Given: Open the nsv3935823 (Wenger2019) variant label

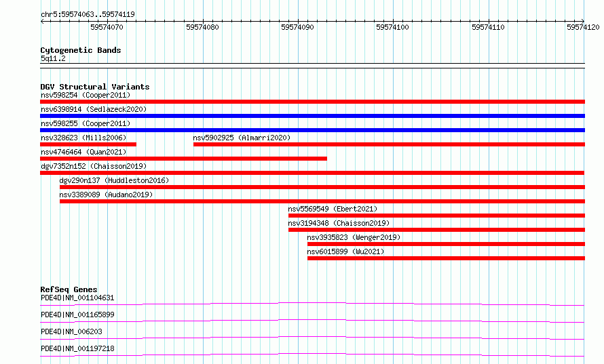Looking at the screenshot, I should [354, 237].
